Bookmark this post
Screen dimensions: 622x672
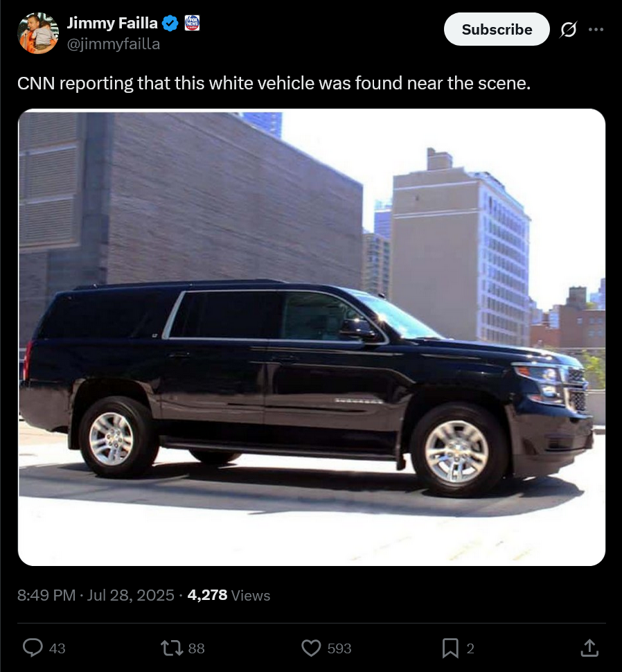pos(450,648)
